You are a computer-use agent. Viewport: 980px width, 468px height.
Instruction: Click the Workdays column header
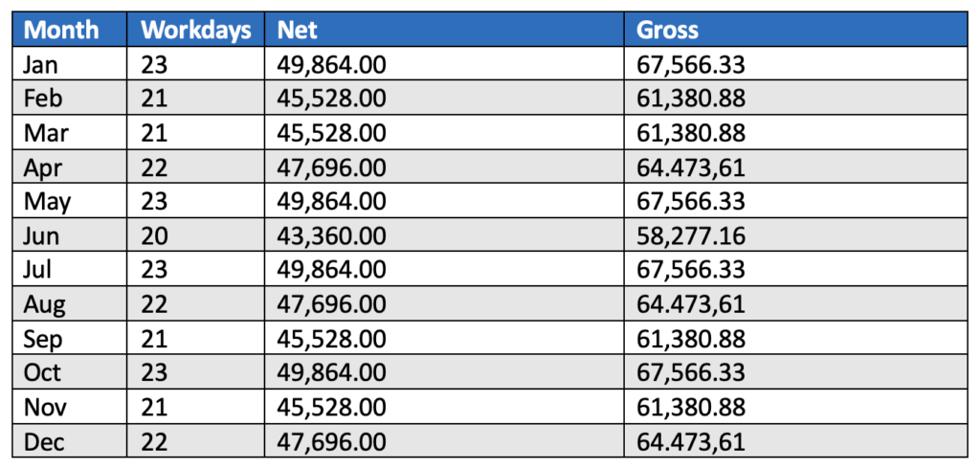196,30
